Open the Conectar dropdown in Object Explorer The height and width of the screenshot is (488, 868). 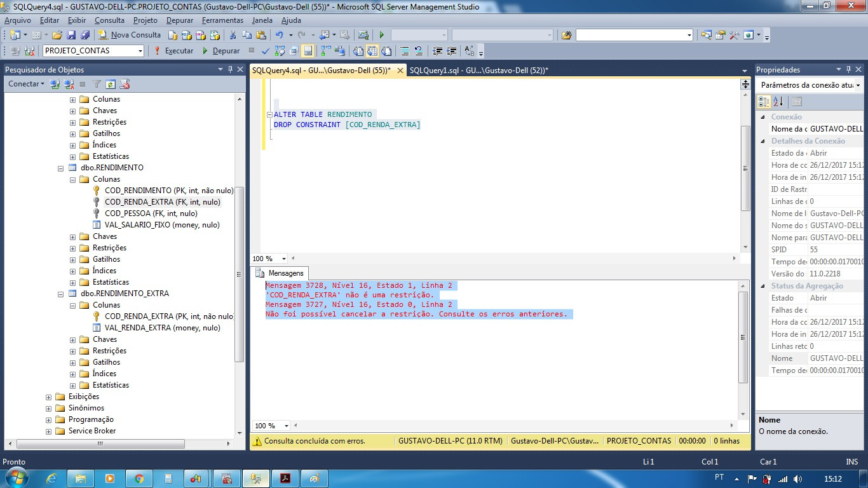pyautogui.click(x=26, y=84)
